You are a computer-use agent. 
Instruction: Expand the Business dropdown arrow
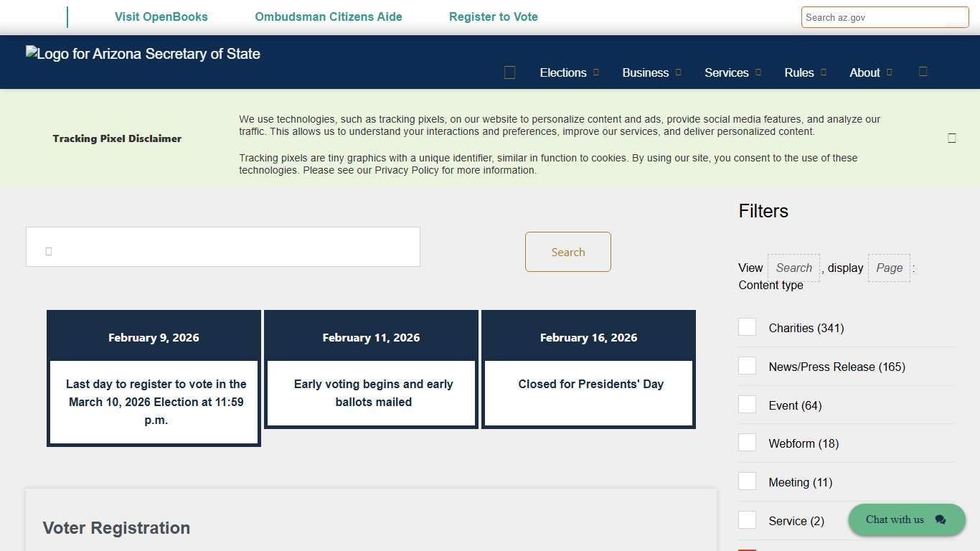679,72
